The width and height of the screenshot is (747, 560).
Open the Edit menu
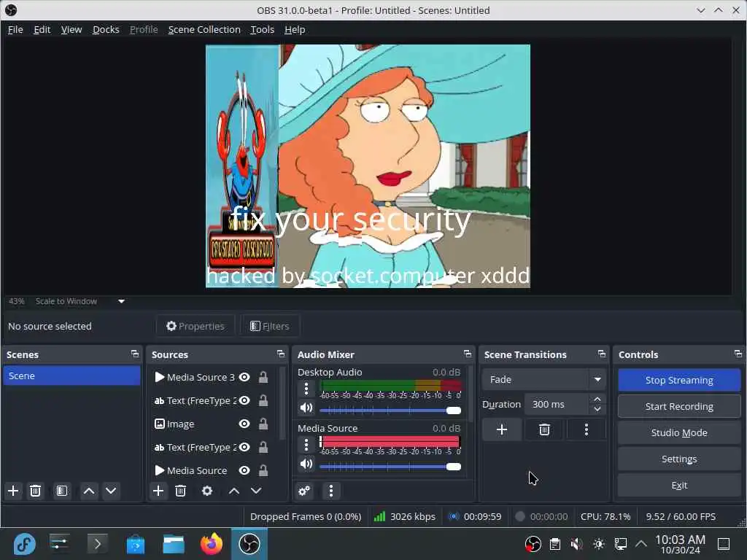click(x=42, y=29)
